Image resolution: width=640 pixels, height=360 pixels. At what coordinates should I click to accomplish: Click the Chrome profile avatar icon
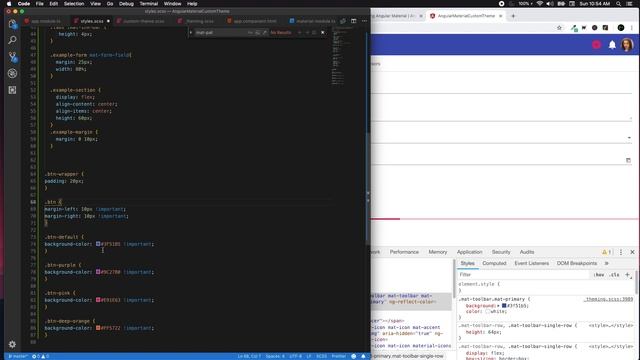(x=621, y=28)
